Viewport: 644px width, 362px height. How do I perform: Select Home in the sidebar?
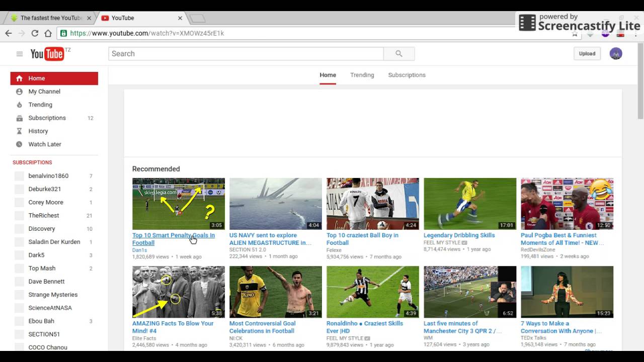54,78
